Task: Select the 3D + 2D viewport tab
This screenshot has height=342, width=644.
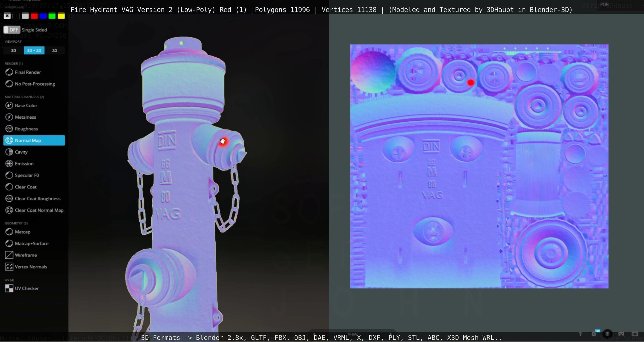Action: [x=34, y=51]
